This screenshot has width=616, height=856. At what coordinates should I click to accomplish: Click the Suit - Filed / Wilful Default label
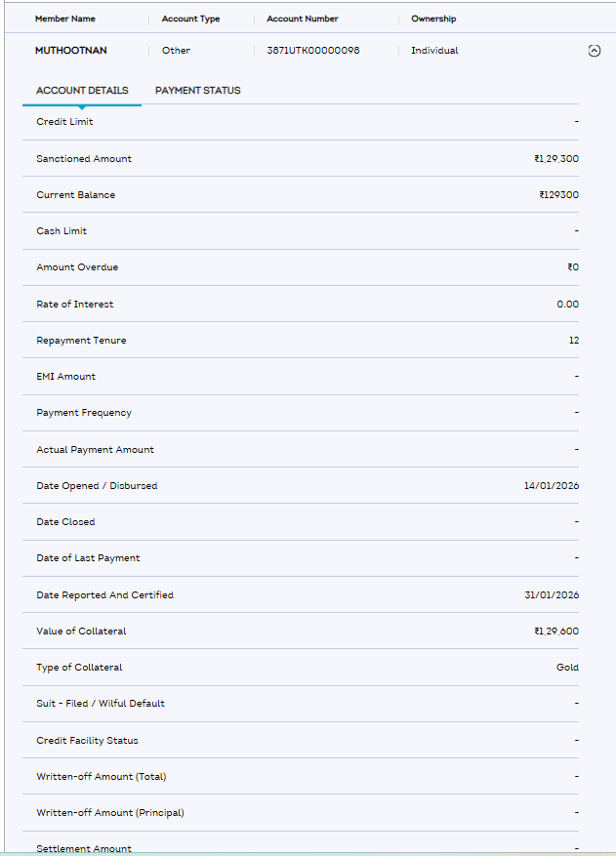pyautogui.click(x=101, y=704)
